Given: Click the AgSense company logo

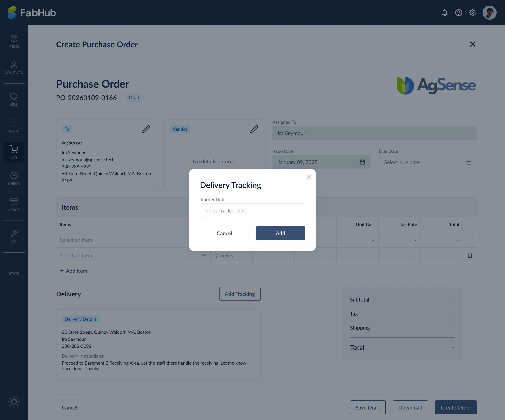Looking at the screenshot, I should tap(436, 86).
